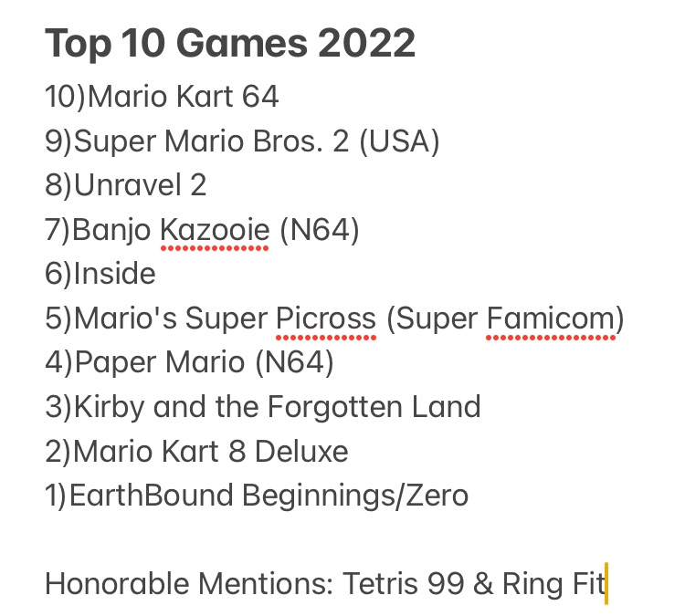Click the word Banjo in entry 7
The width and height of the screenshot is (685, 616).
(111, 231)
